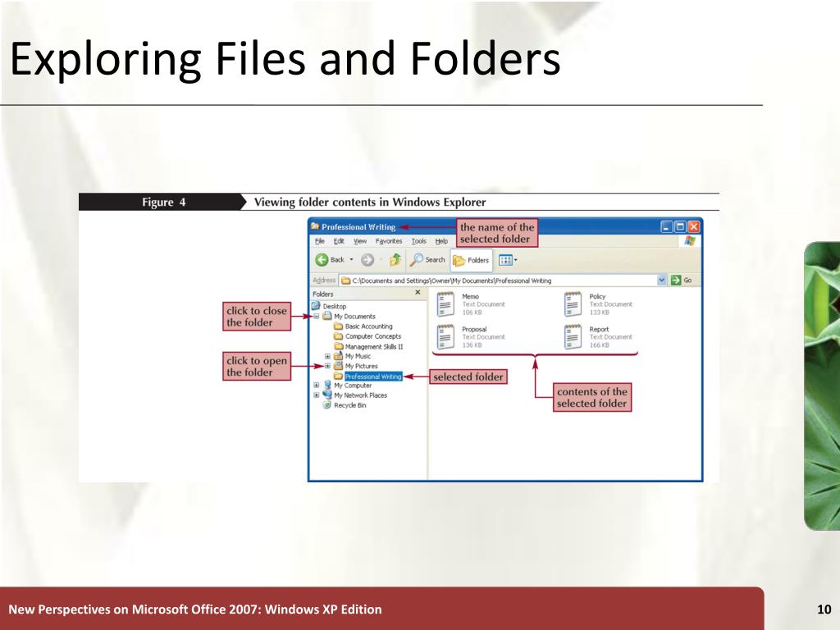Screen dimensions: 840x630
Task: Select My Computer in the tree
Action: (x=353, y=386)
